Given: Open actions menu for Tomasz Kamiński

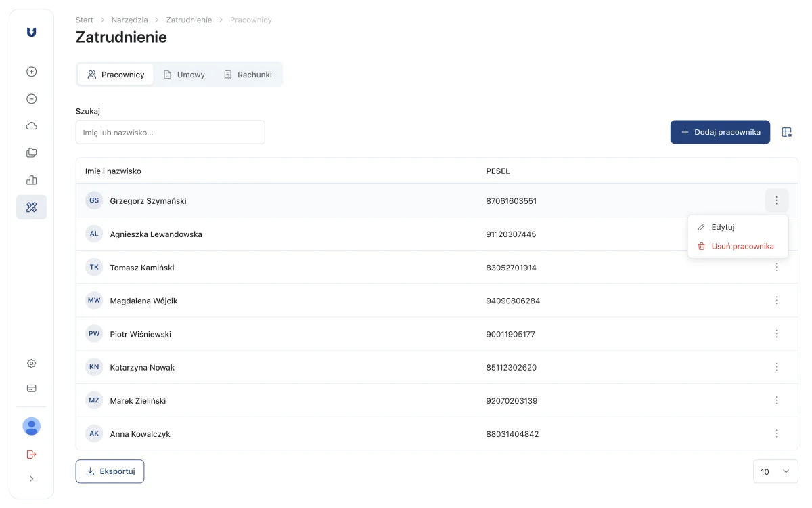Looking at the screenshot, I should (x=777, y=268).
